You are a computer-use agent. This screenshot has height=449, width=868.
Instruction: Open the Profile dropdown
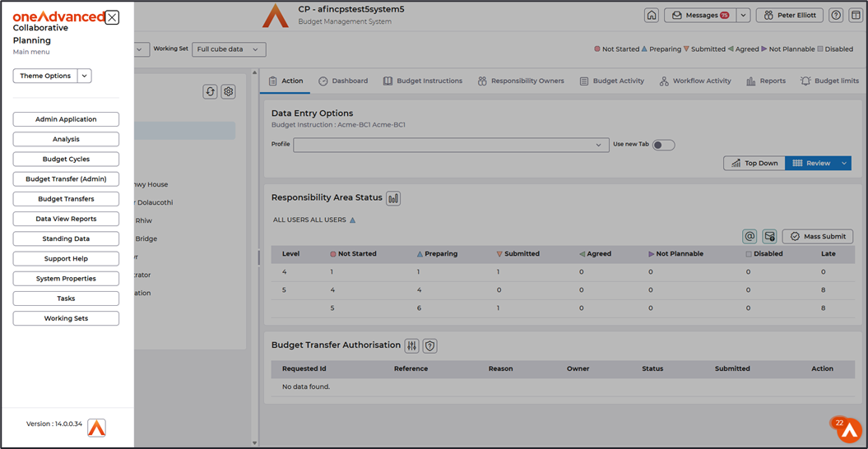(x=451, y=145)
